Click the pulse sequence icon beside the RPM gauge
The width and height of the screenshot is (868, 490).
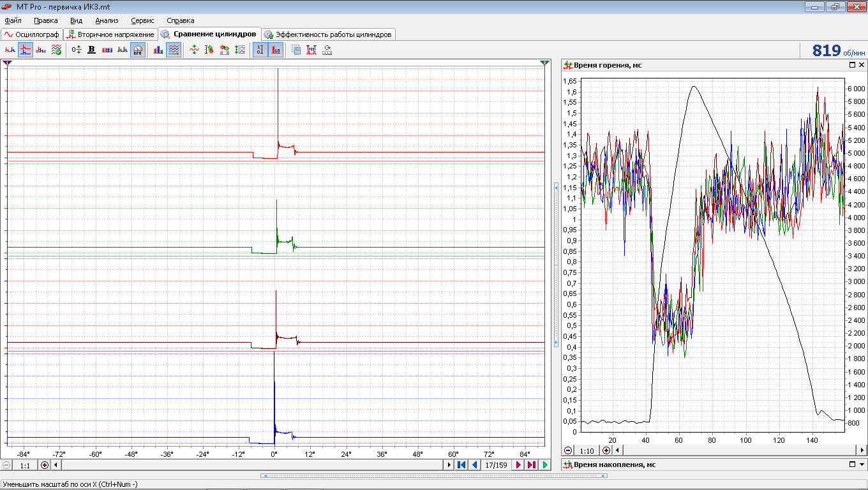(x=123, y=50)
